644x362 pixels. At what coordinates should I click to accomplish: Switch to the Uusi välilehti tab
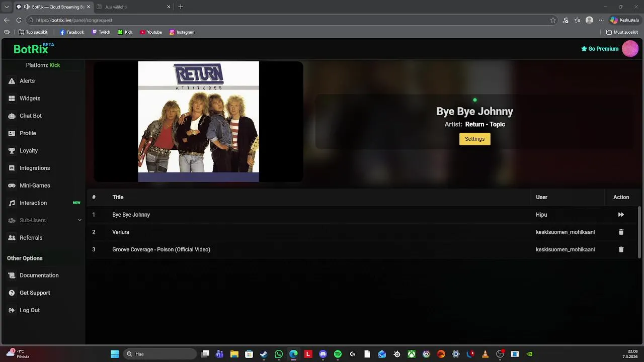tap(133, 7)
